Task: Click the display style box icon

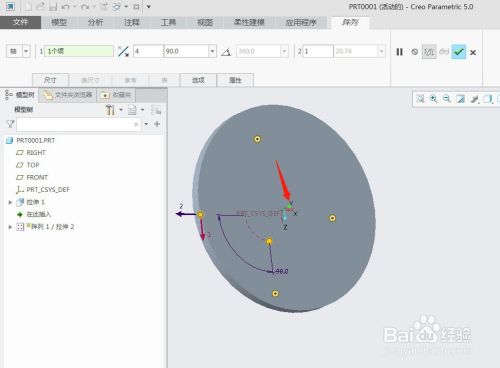Action: tap(487, 99)
